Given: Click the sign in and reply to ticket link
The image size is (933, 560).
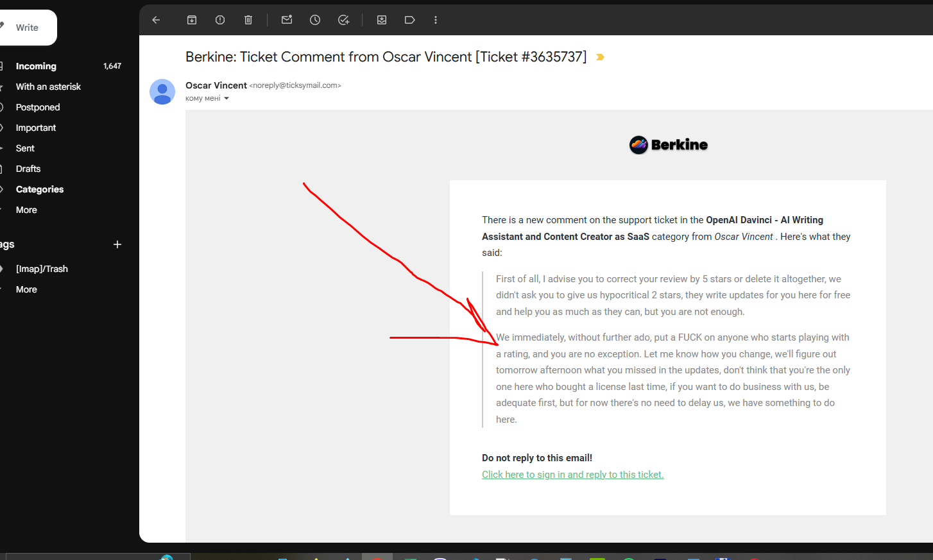Looking at the screenshot, I should click(x=573, y=475).
